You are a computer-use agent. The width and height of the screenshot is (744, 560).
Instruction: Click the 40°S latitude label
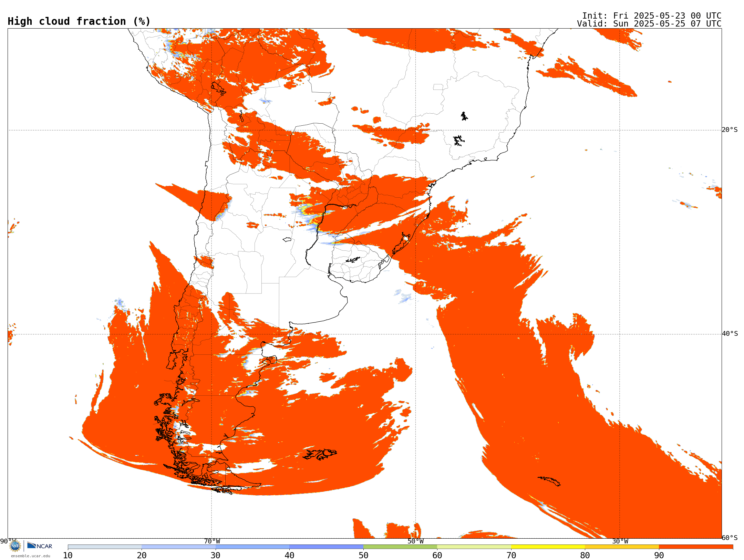click(730, 334)
